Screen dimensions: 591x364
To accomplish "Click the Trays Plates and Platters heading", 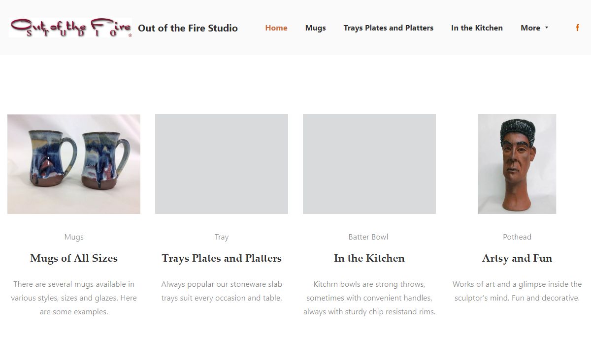I will (222, 258).
